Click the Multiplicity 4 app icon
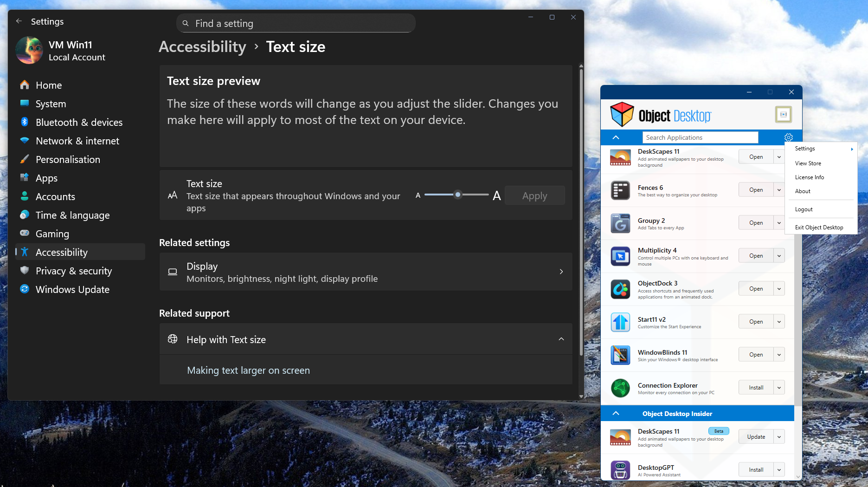 tap(620, 256)
